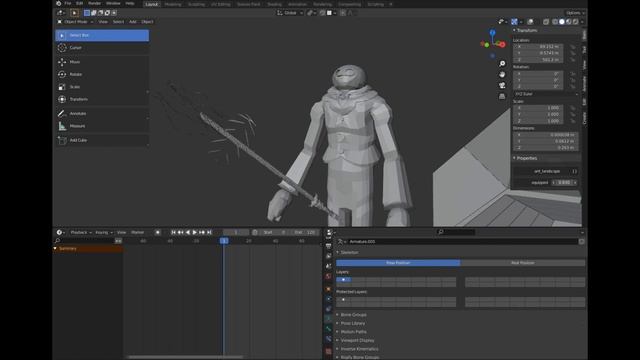The height and width of the screenshot is (360, 640).
Task: Expand the Viewport Display panel
Action: coord(357,340)
